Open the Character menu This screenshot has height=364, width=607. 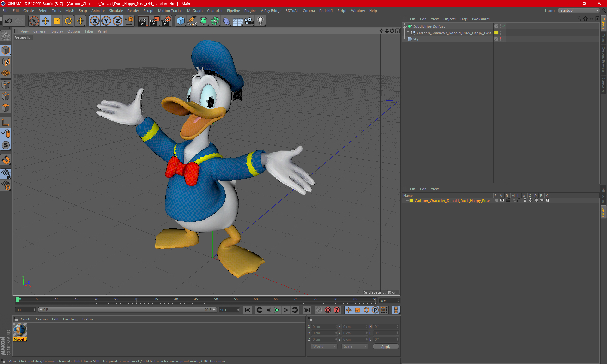pos(215,11)
